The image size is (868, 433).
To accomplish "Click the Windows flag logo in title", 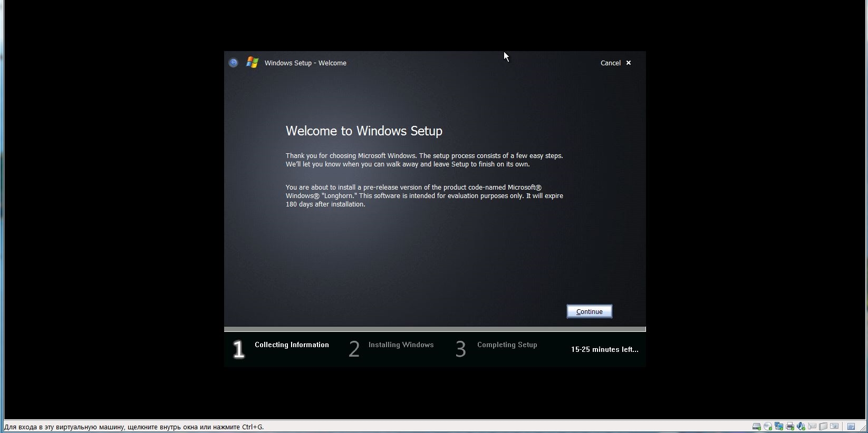I will [x=252, y=63].
